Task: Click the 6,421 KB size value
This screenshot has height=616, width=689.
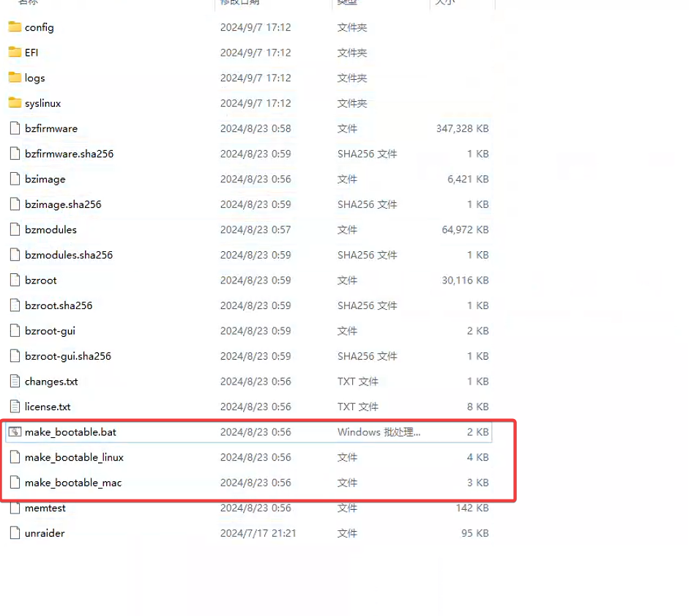Action: click(x=468, y=179)
